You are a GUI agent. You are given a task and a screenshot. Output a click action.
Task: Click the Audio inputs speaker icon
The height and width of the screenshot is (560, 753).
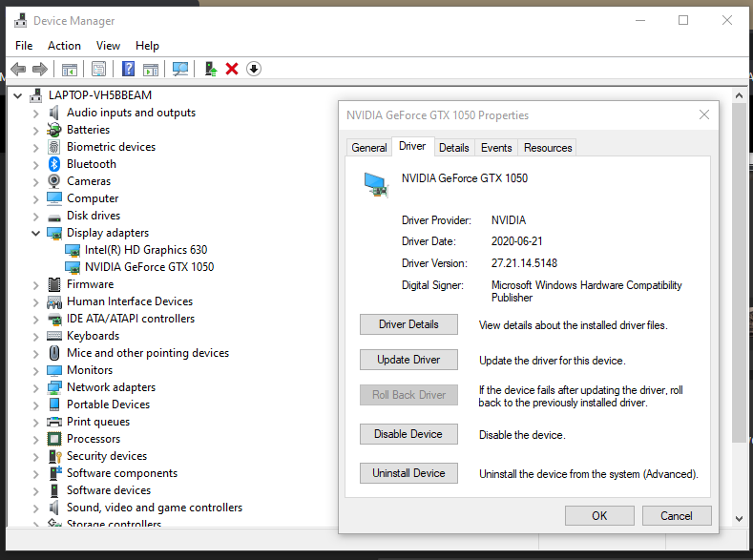(x=53, y=113)
